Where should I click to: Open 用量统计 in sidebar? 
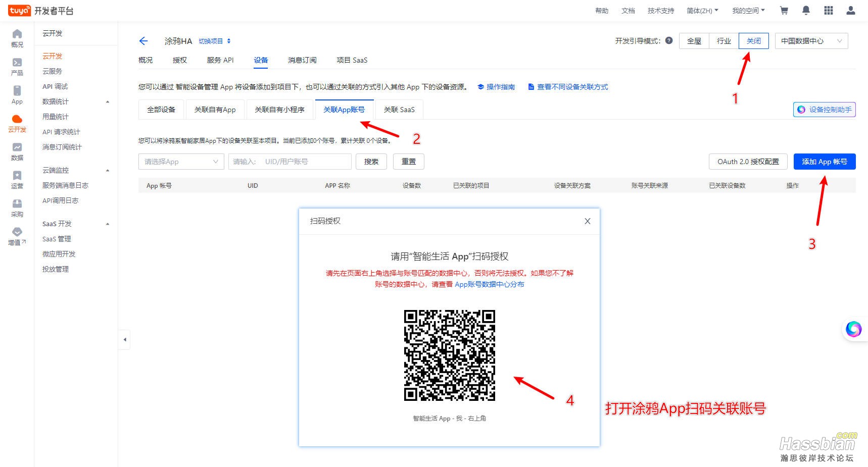(56, 117)
